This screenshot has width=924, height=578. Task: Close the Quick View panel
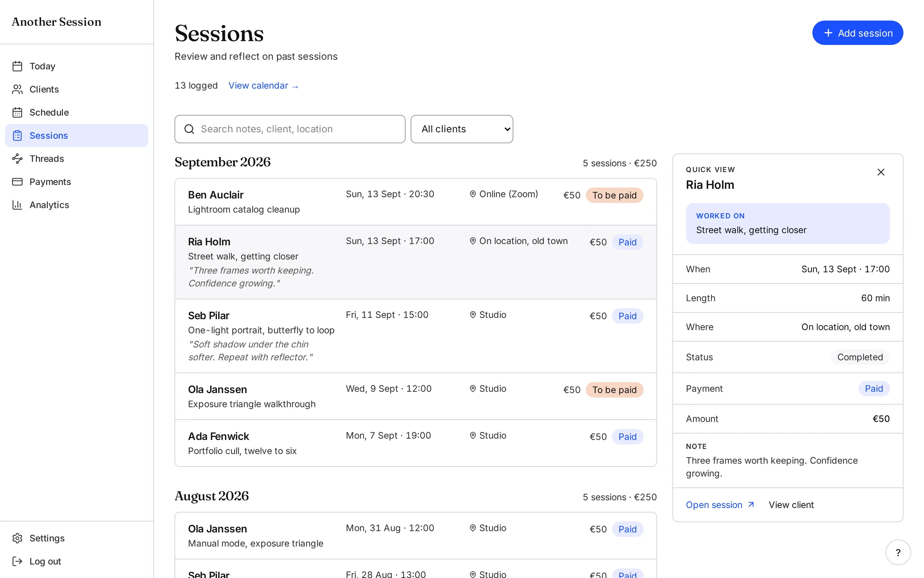pyautogui.click(x=881, y=172)
